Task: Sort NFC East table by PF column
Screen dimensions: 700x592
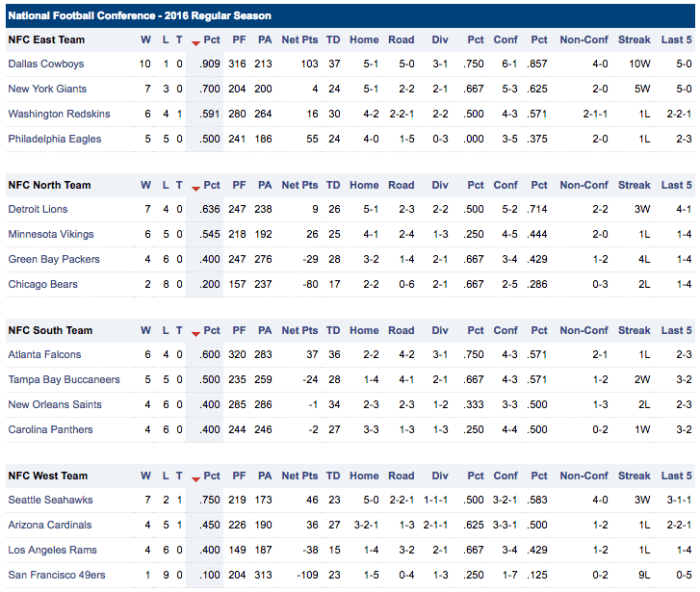Action: coord(237,41)
